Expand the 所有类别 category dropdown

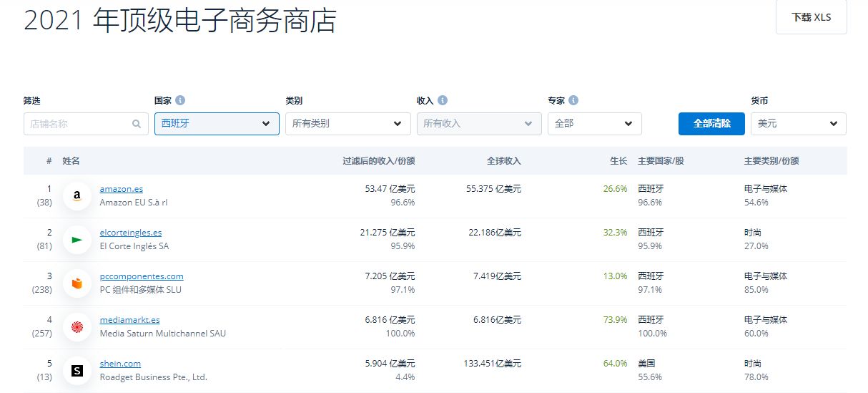coord(347,124)
